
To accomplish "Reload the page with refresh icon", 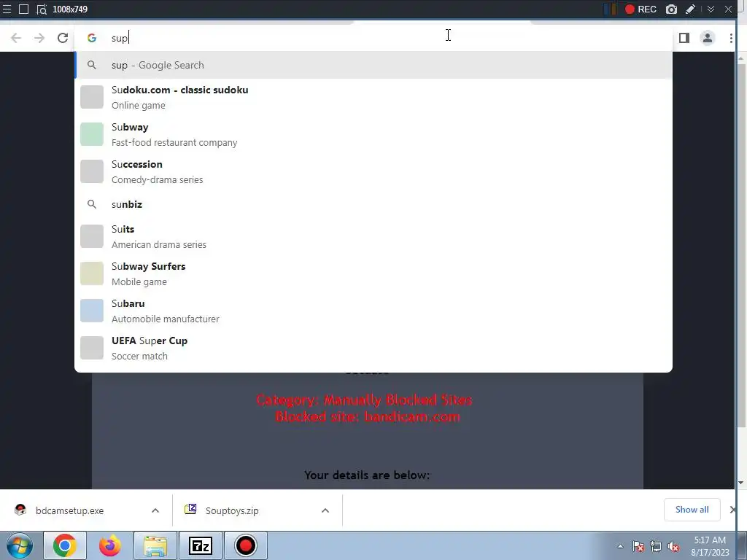I will pos(63,38).
